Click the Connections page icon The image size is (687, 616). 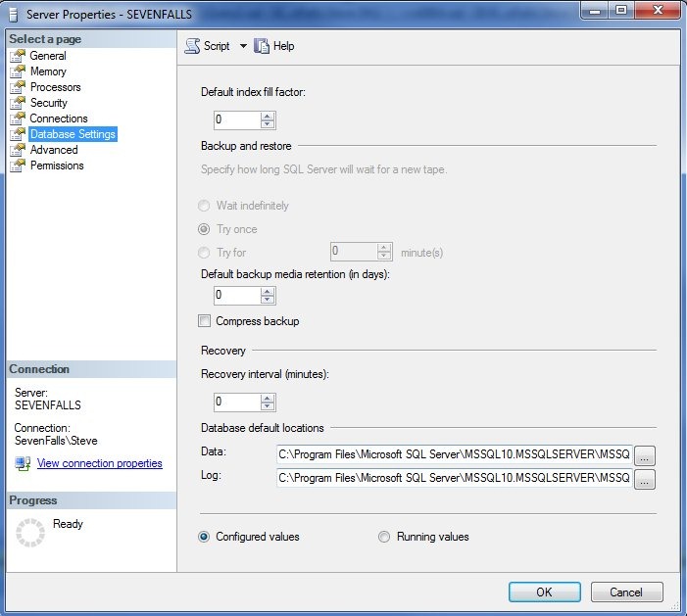tap(17, 118)
